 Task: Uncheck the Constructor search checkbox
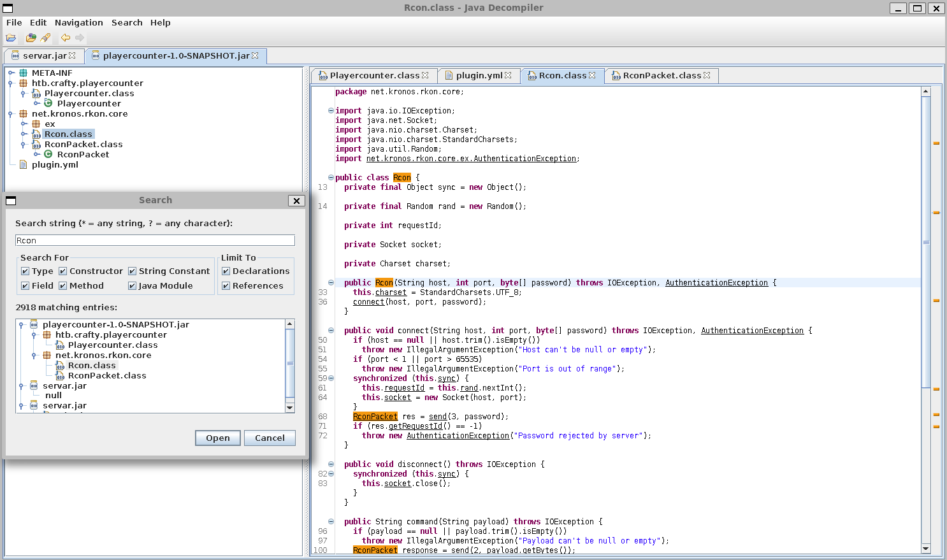click(x=63, y=271)
